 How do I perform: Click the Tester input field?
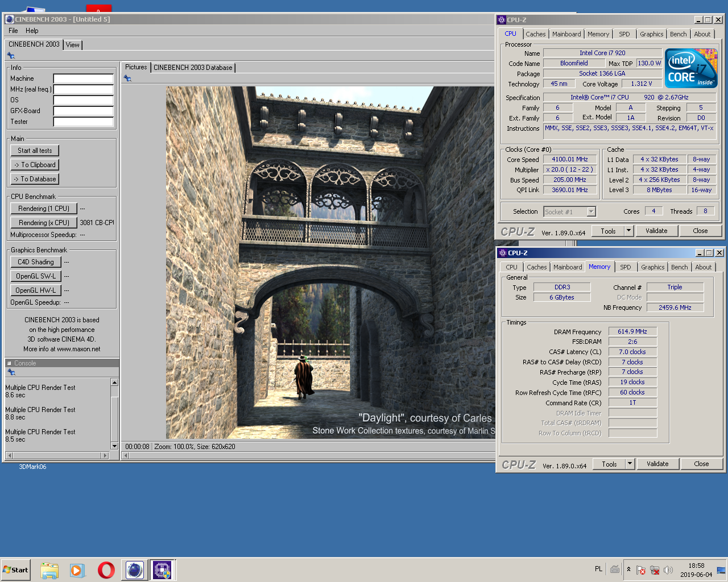pyautogui.click(x=84, y=122)
